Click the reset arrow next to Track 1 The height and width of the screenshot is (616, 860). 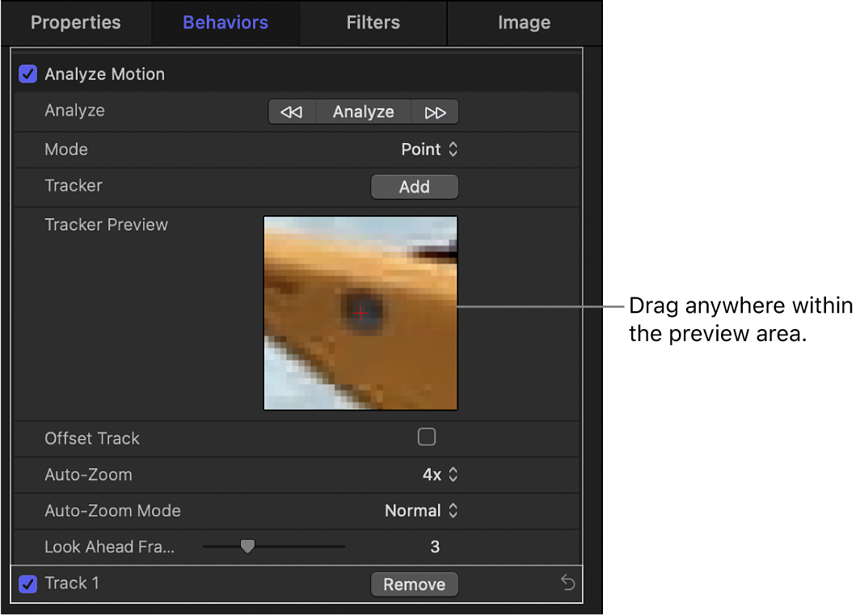point(567,584)
